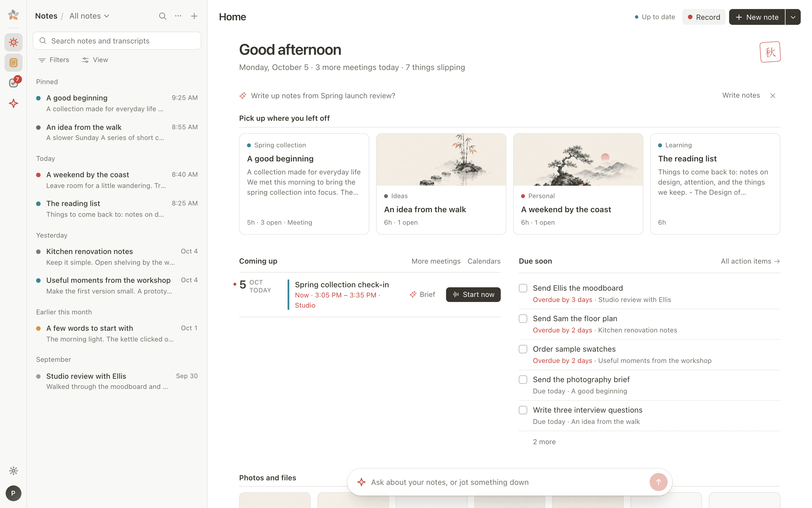The width and height of the screenshot is (812, 508).
Task: Open All action items link
Action: [x=750, y=261]
